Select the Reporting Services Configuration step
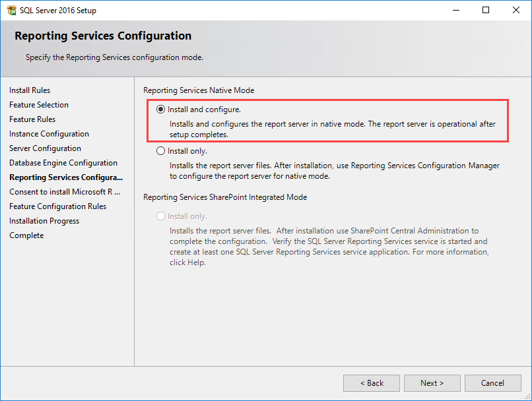This screenshot has width=532, height=401. click(66, 177)
